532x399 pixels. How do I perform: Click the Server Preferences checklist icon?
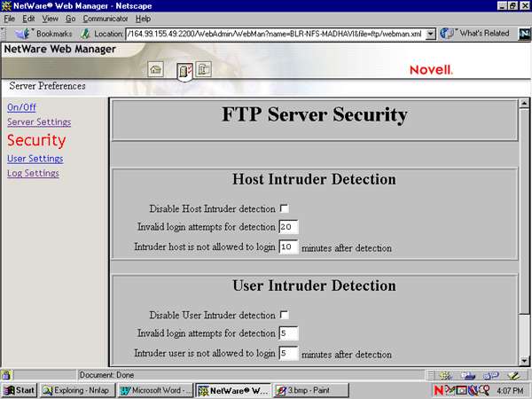coord(184,72)
